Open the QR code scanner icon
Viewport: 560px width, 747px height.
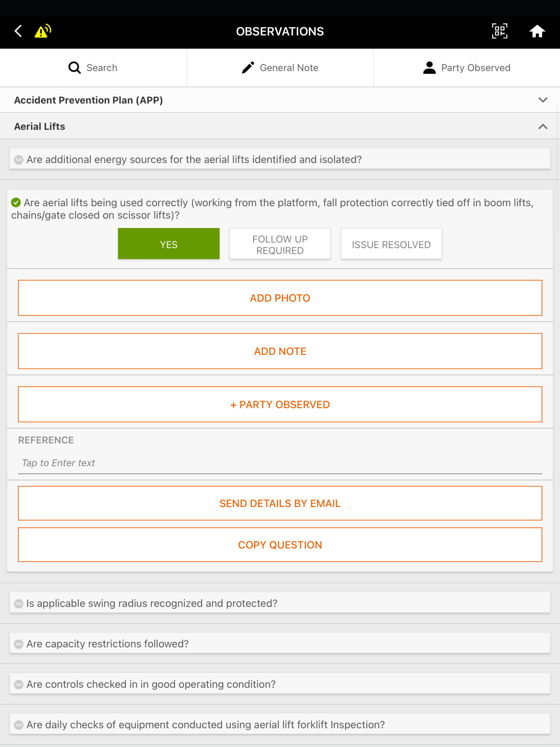click(500, 31)
